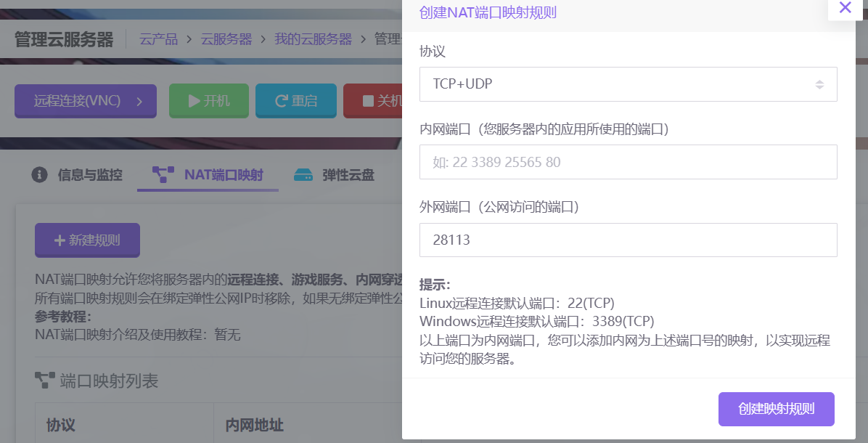
Task: Click the info icon beside 信息与监控
Action: click(40, 175)
